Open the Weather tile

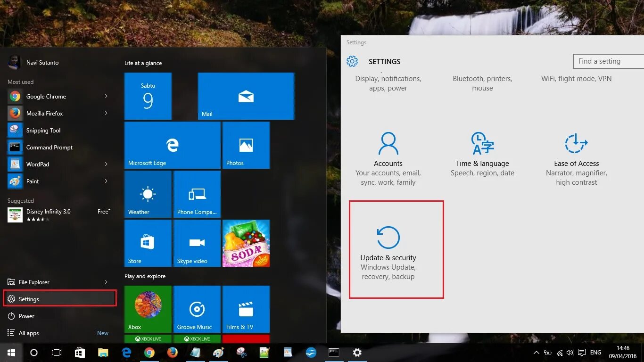coord(148,194)
